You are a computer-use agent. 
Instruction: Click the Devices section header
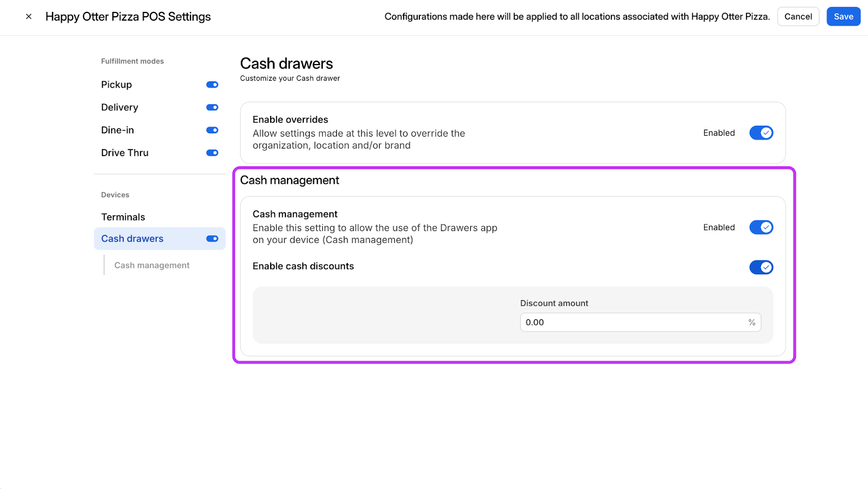click(115, 195)
